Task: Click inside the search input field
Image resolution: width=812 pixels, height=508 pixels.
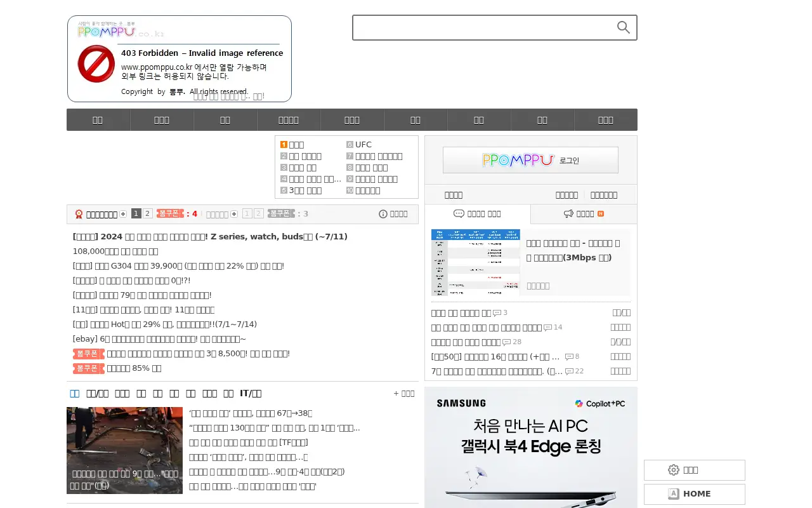Action: coord(485,27)
